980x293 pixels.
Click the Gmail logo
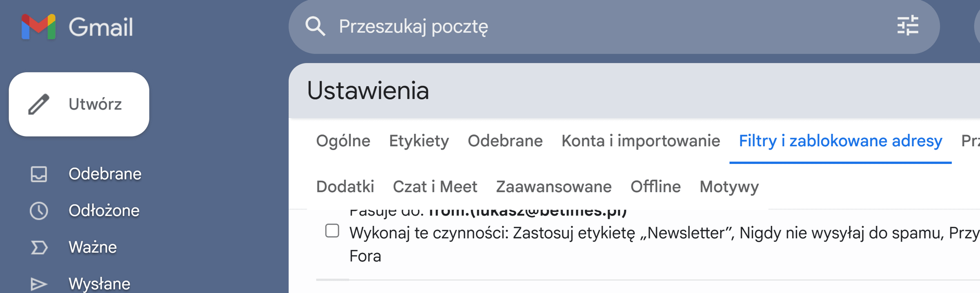coord(78,27)
